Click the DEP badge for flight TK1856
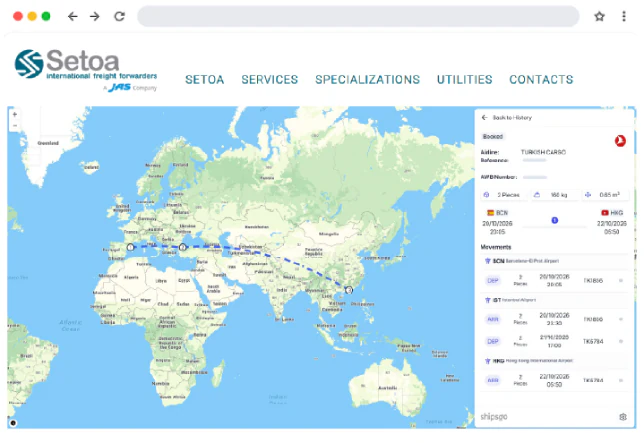644x443 pixels. 492,280
